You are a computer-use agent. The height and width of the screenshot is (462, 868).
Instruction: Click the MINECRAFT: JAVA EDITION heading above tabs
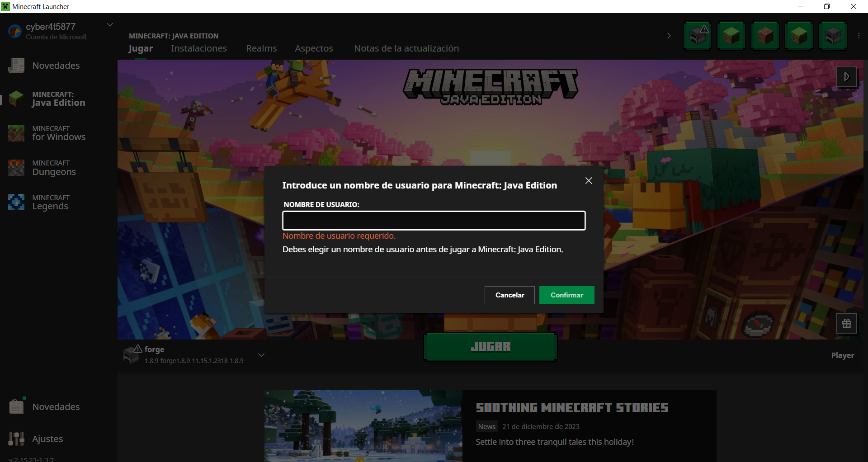click(174, 36)
